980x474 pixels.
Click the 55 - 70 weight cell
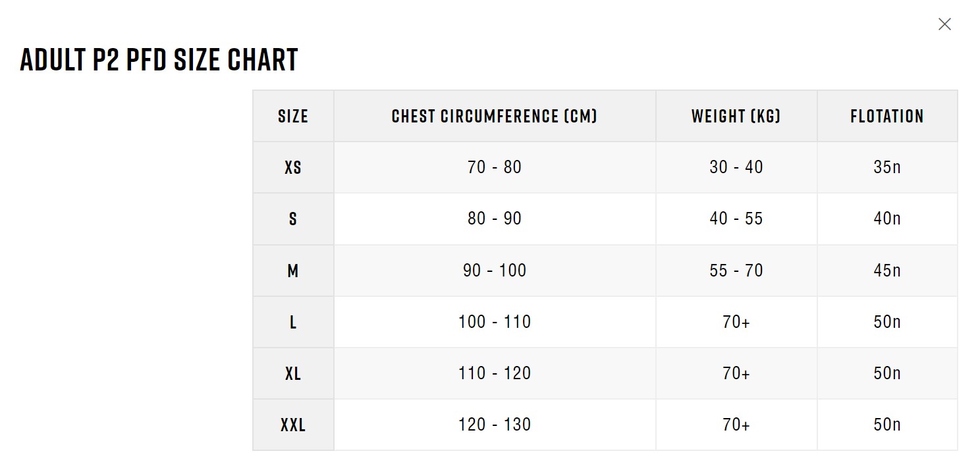point(736,270)
